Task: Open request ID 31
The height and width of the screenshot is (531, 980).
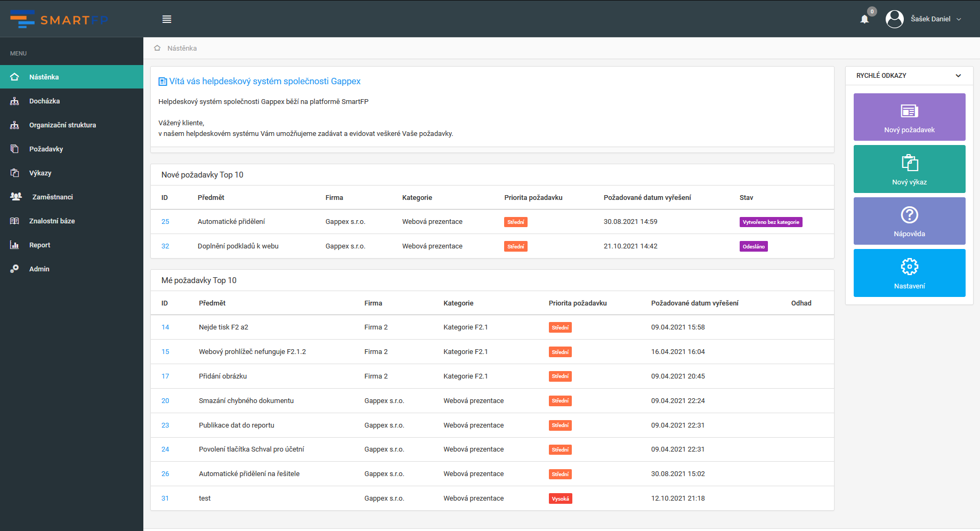Action: point(165,498)
